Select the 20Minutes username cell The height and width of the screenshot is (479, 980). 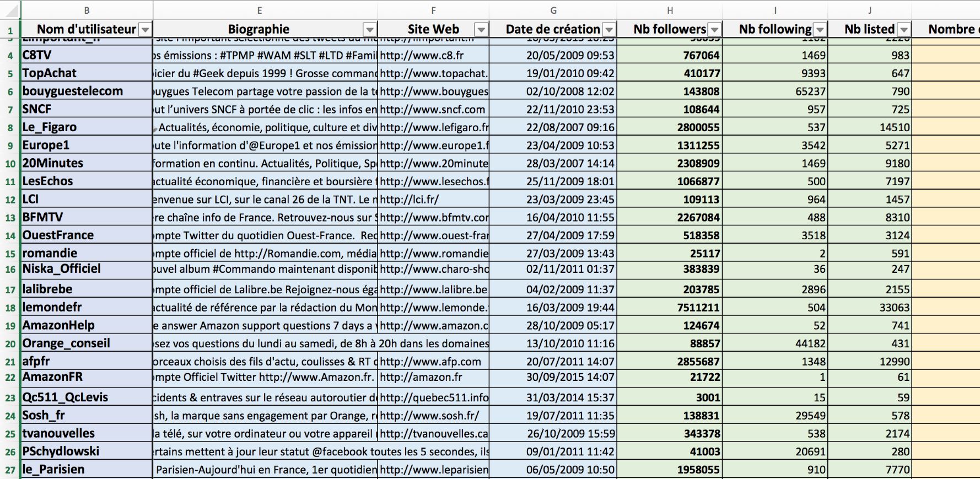(87, 163)
